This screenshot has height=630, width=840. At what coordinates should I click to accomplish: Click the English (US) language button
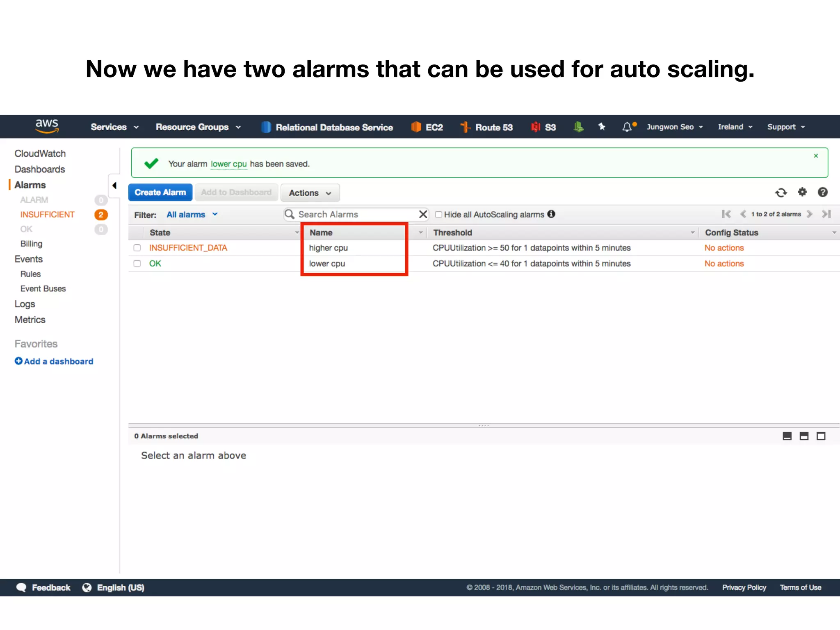pyautogui.click(x=121, y=588)
